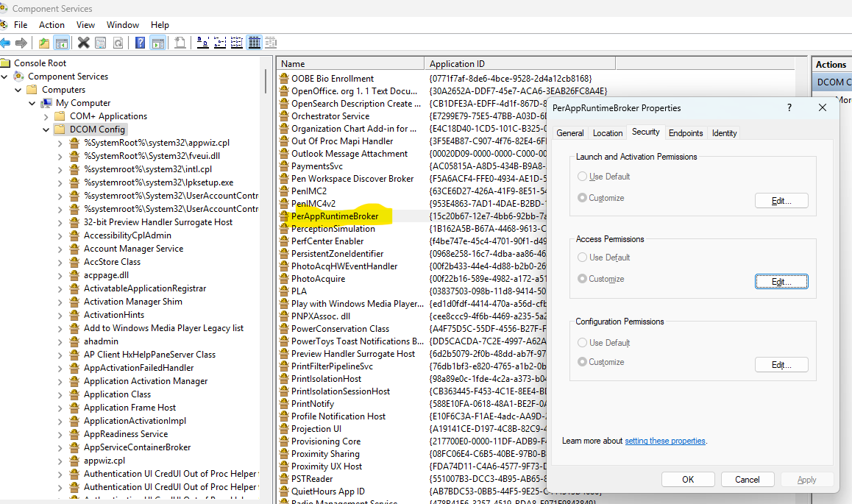Screen dimensions: 852x504
Task: Collapse the Component Services tree node
Action: tap(5, 77)
